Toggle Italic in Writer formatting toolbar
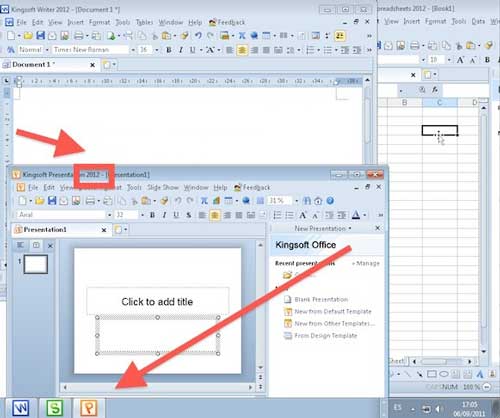 181,50
